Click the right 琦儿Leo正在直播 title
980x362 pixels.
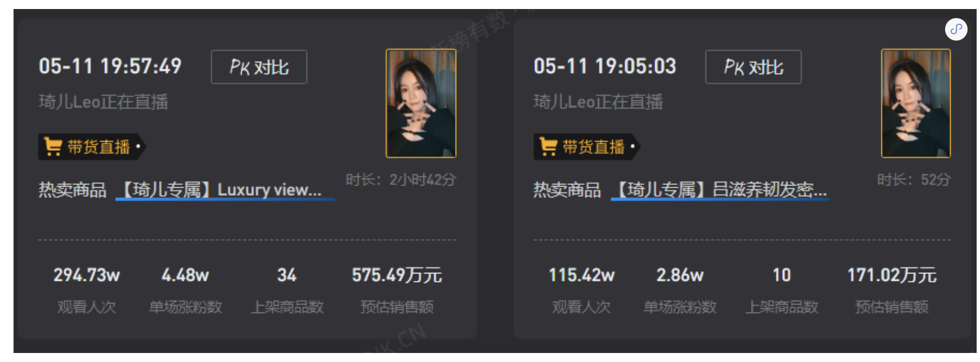click(x=598, y=102)
